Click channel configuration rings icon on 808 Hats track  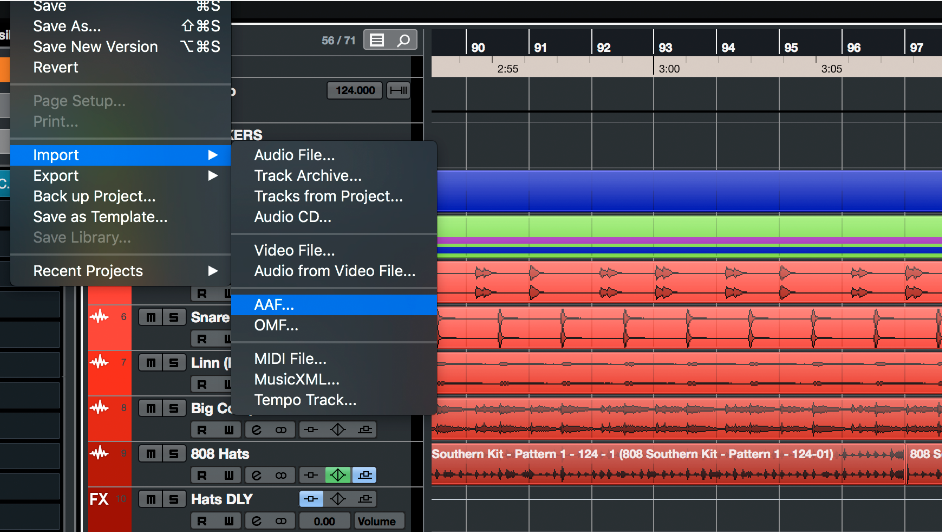[281, 475]
